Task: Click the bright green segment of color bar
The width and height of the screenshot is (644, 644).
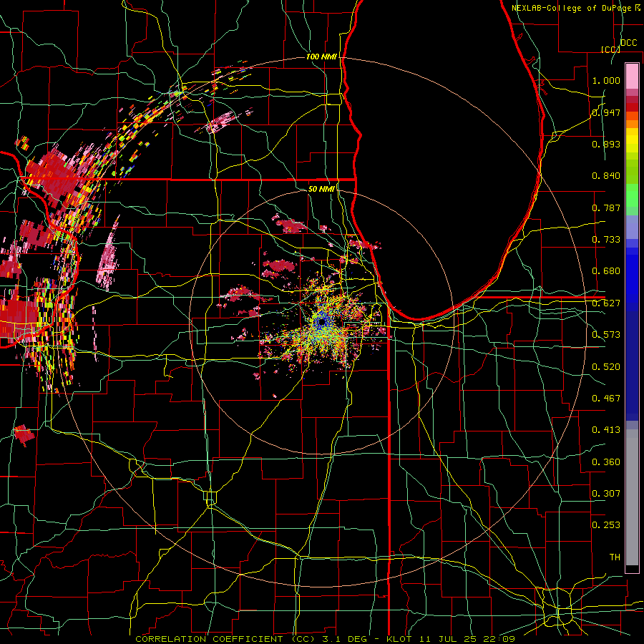Action: point(632,195)
